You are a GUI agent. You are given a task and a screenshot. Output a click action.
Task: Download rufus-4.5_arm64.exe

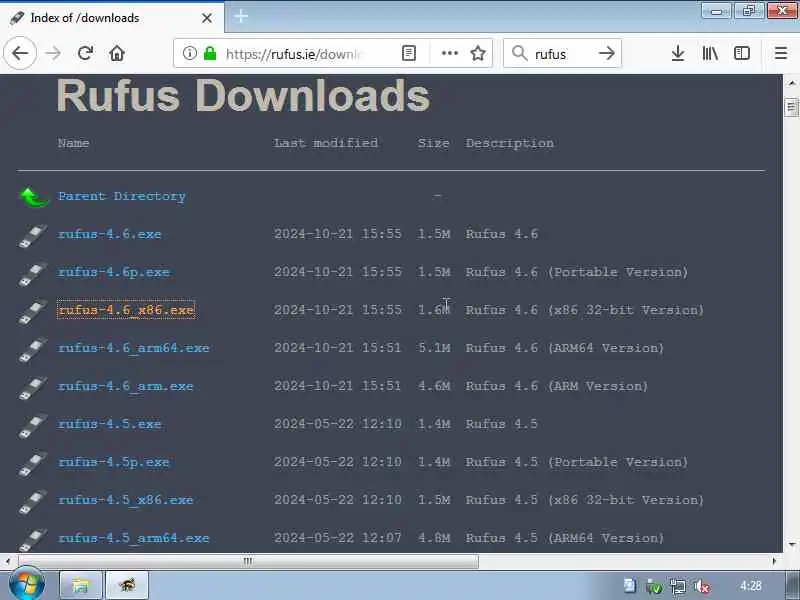(134, 538)
